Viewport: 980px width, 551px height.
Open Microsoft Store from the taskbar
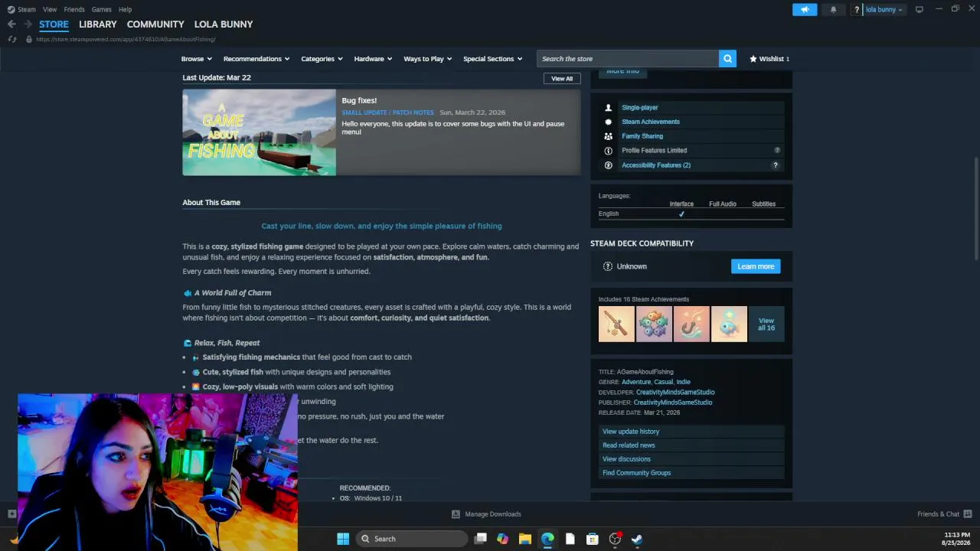[x=593, y=539]
